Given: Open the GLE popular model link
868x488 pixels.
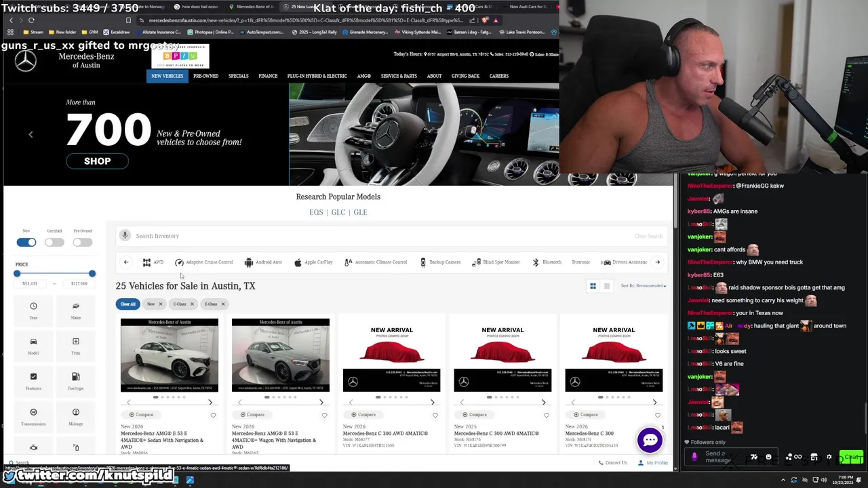Looking at the screenshot, I should (360, 212).
